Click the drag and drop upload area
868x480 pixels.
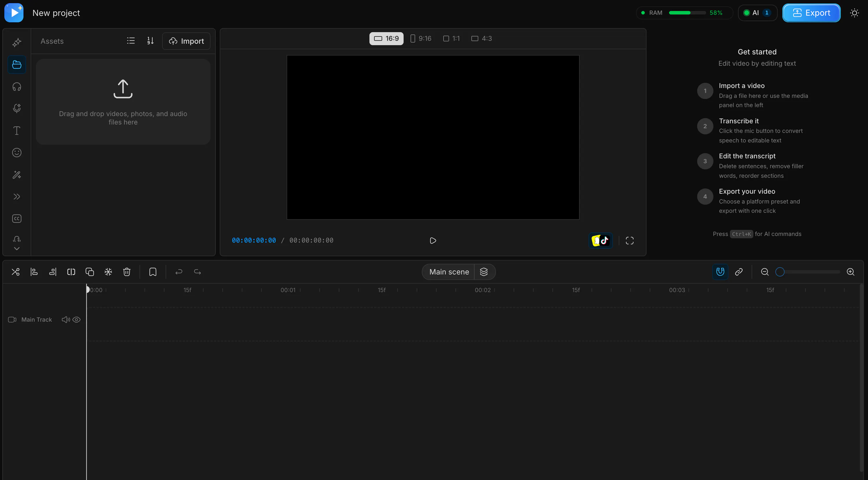click(123, 102)
